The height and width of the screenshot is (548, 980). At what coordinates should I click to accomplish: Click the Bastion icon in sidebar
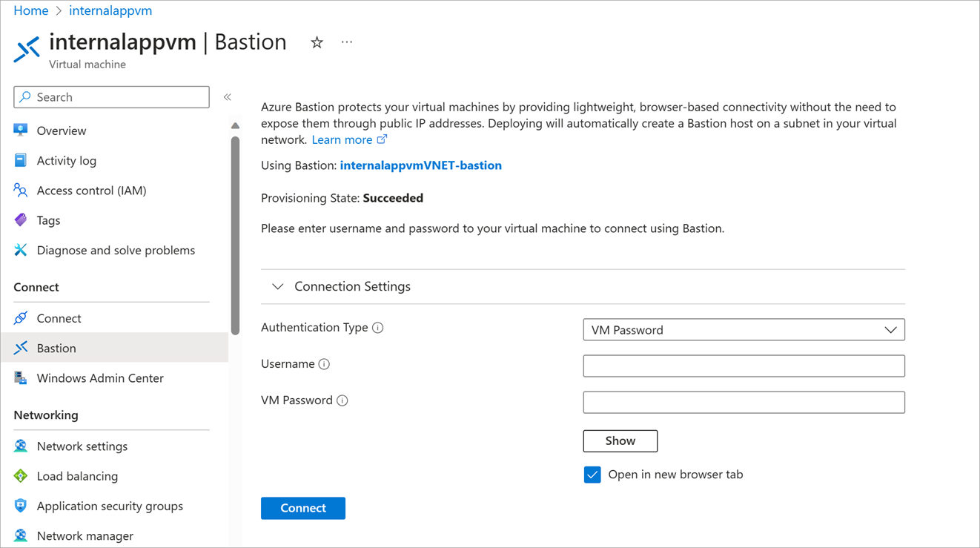21,348
